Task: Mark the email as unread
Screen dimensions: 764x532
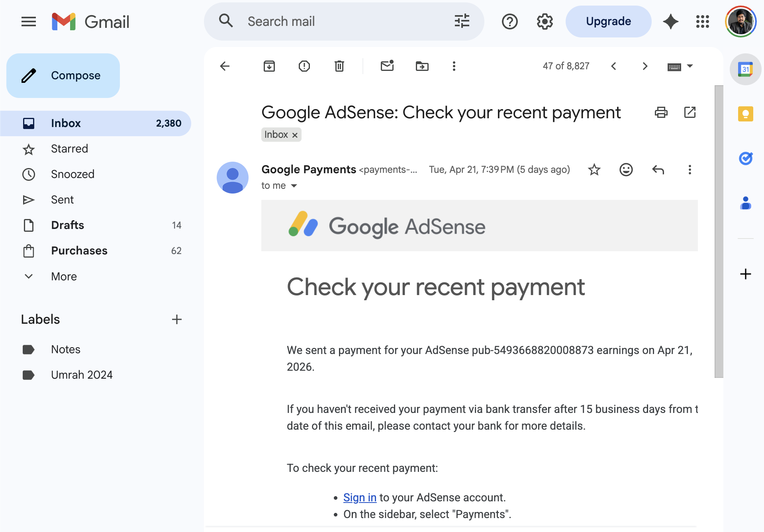Action: [x=387, y=66]
